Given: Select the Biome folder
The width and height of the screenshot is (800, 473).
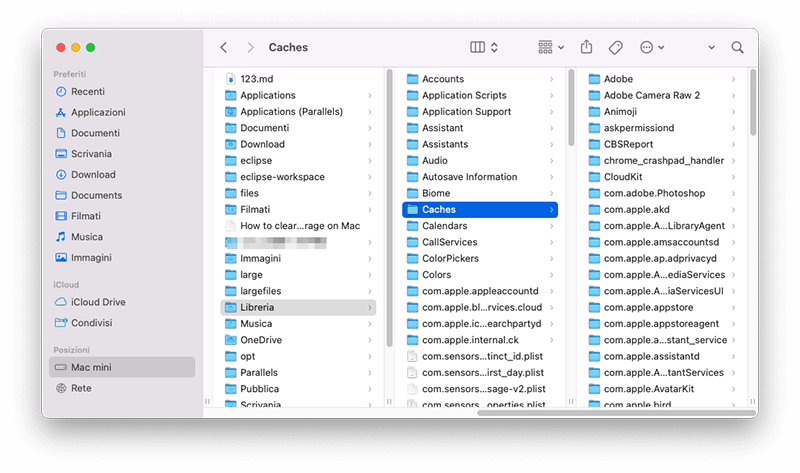Looking at the screenshot, I should click(480, 193).
